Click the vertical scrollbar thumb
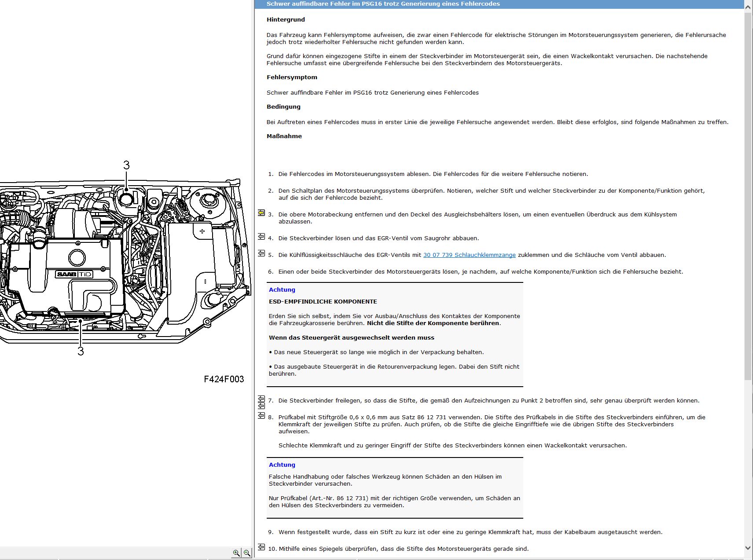The image size is (753, 560). [748, 196]
